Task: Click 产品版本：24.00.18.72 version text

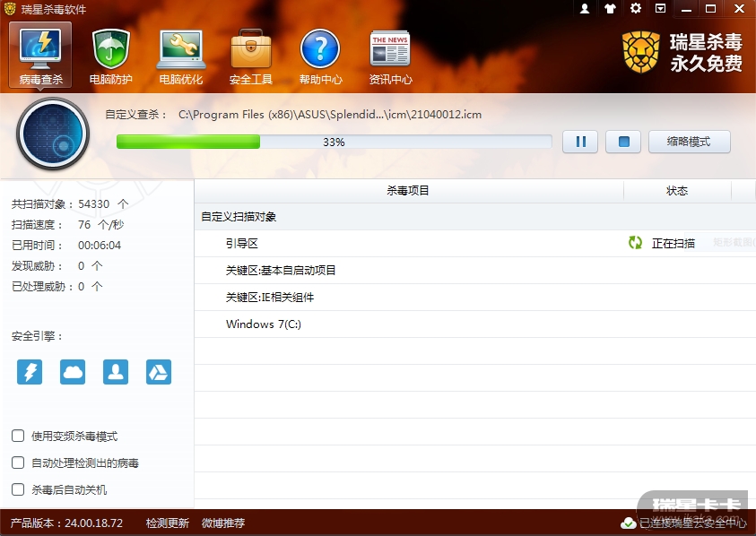Action: click(x=66, y=523)
